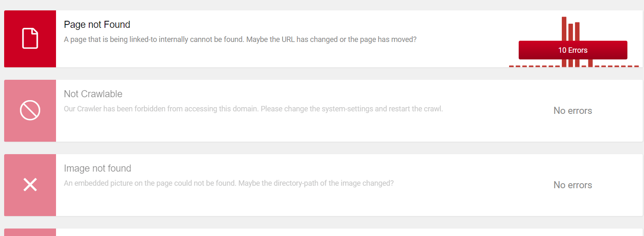Click the Page not Found heading
This screenshot has height=236, width=644.
click(x=97, y=25)
